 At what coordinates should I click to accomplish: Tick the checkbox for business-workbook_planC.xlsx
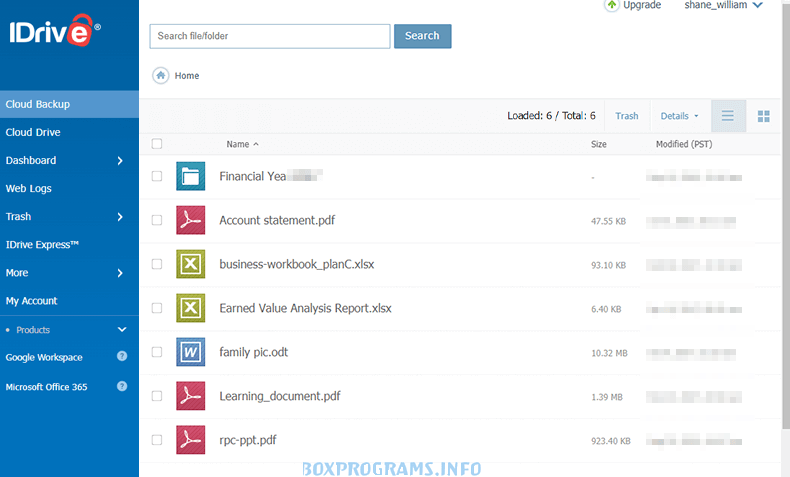coord(157,264)
